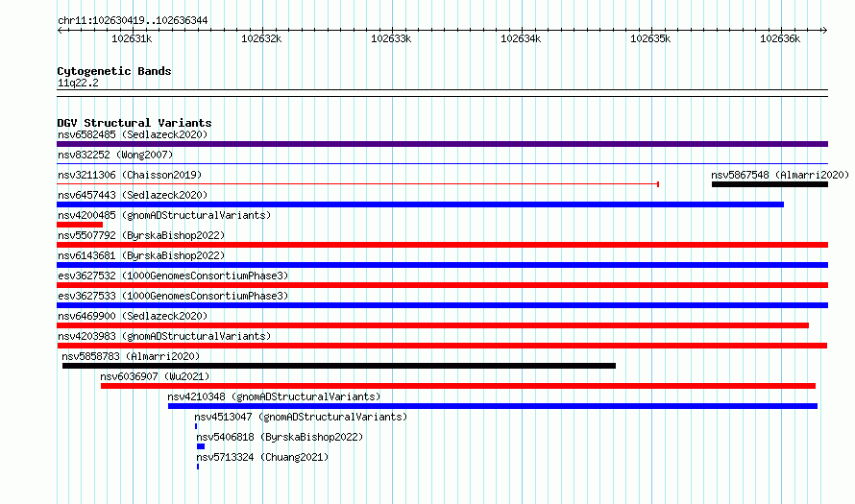Click the nsv5867548 (Almarri2020) label
855x504 pixels.
(x=780, y=175)
